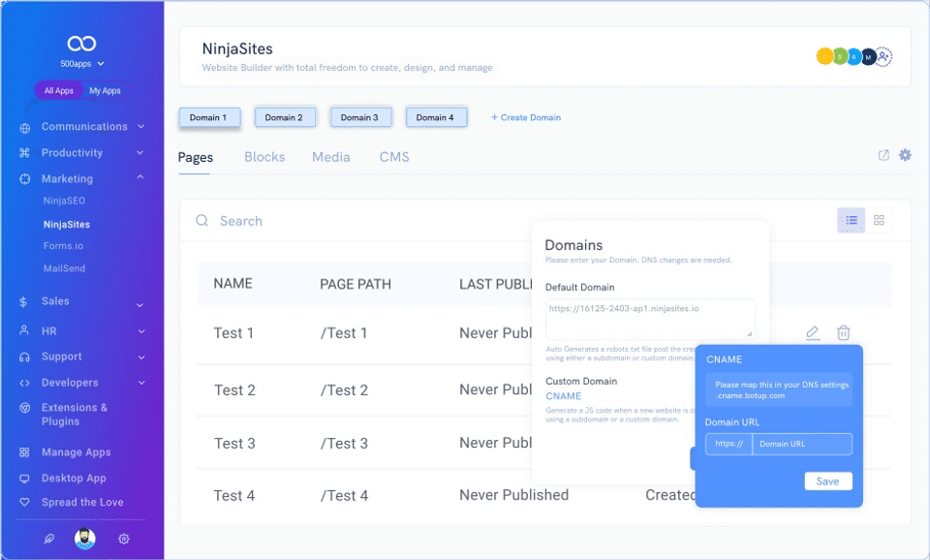Viewport: 930px width, 560px height.
Task: Click the add team member icon
Action: [883, 57]
